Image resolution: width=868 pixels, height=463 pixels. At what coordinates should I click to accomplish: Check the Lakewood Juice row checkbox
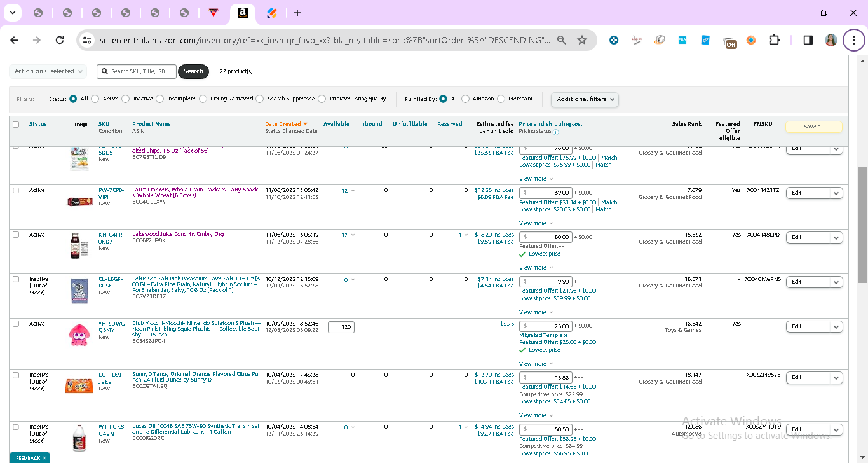click(16, 235)
